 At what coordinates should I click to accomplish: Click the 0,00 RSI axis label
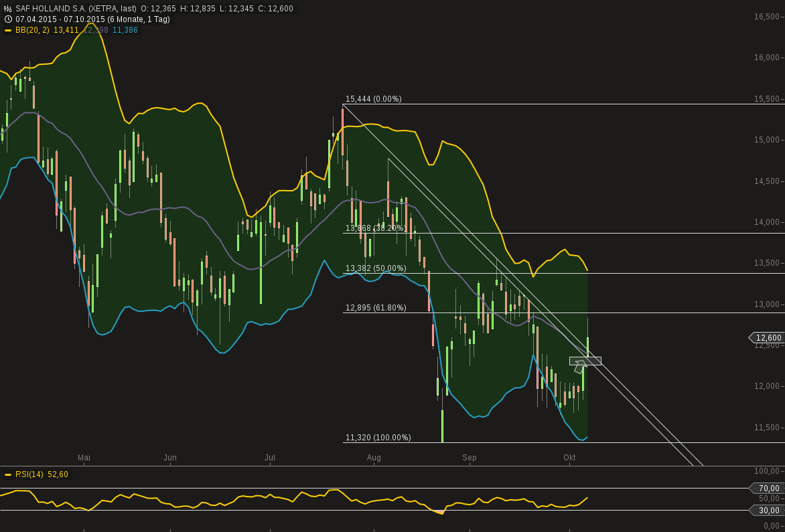click(x=772, y=525)
